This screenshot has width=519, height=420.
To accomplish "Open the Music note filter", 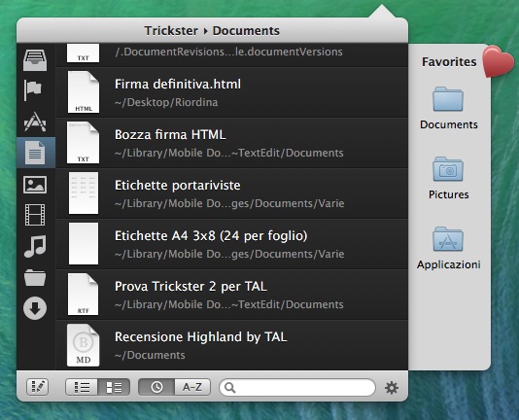I will pyautogui.click(x=35, y=246).
